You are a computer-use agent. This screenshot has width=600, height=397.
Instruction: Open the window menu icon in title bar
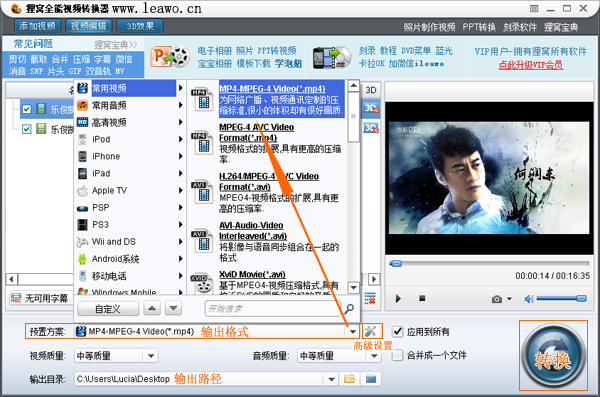[x=534, y=8]
